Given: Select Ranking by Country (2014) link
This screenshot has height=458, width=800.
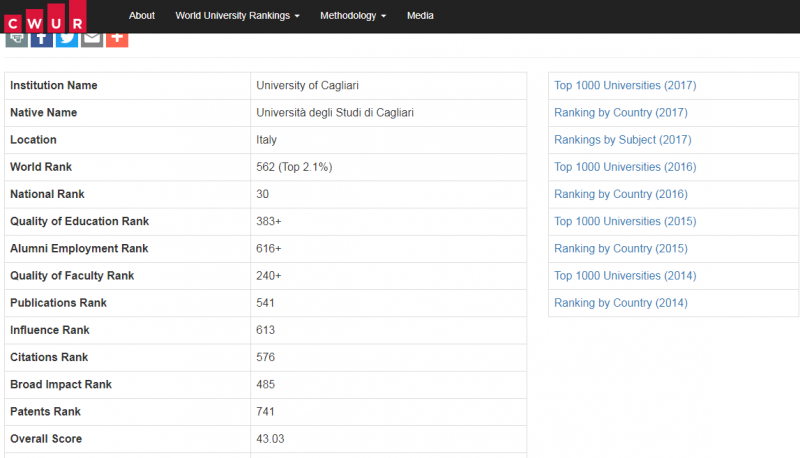Looking at the screenshot, I should coord(621,302).
